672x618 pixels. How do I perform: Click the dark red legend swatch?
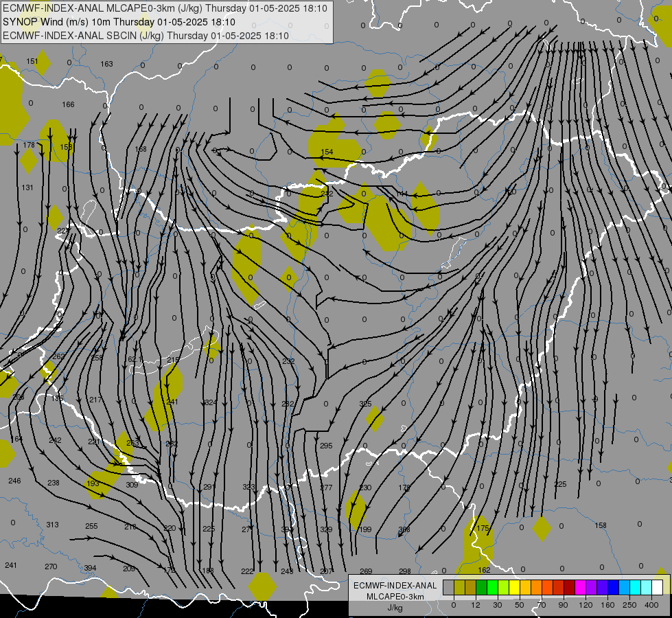click(570, 587)
